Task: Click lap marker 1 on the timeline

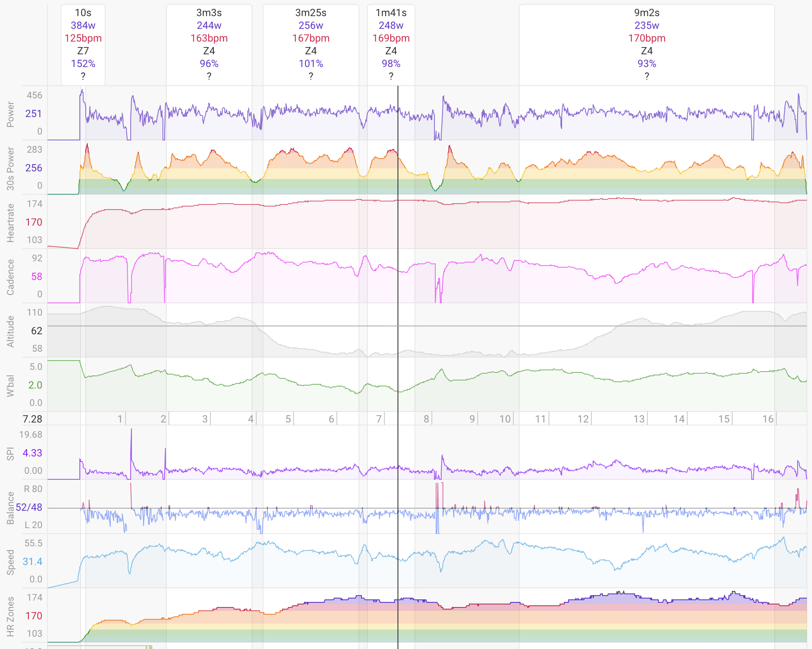Action: [x=120, y=419]
